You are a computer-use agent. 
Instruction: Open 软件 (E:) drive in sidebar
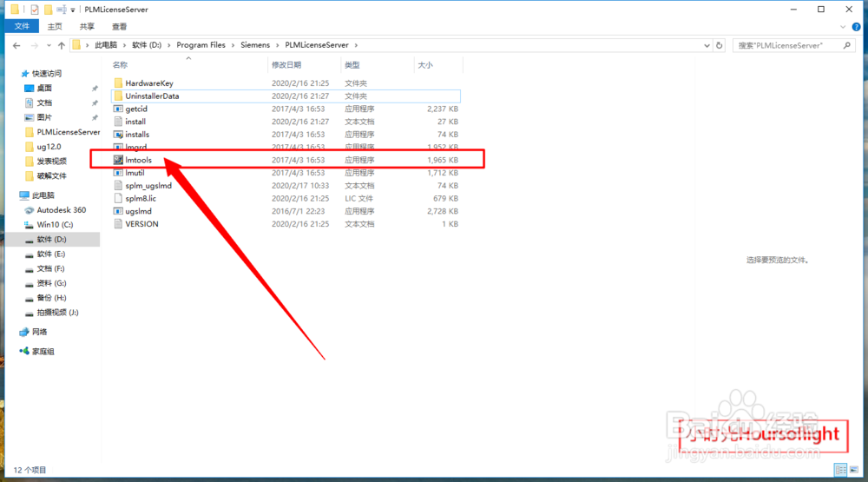[51, 254]
